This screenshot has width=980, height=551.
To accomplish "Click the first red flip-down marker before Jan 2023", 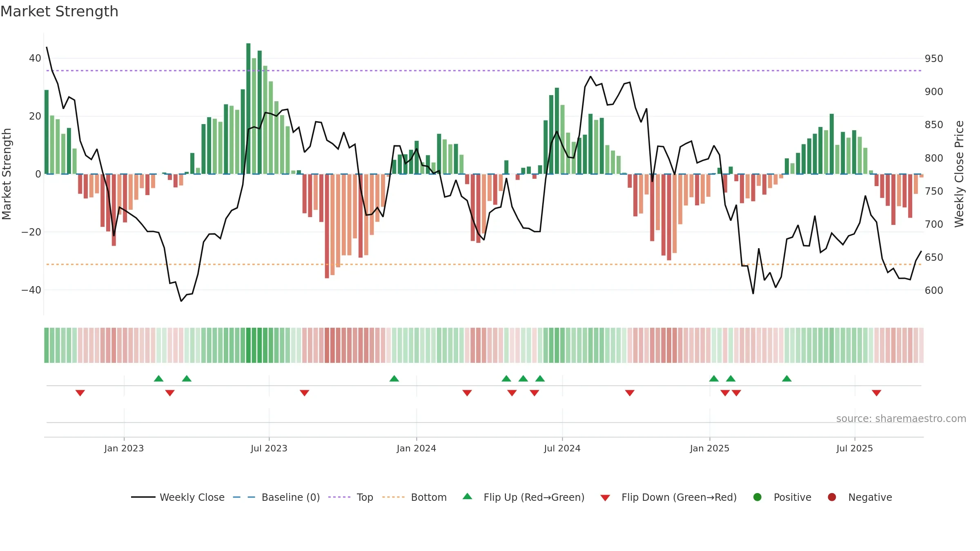I will (x=80, y=393).
